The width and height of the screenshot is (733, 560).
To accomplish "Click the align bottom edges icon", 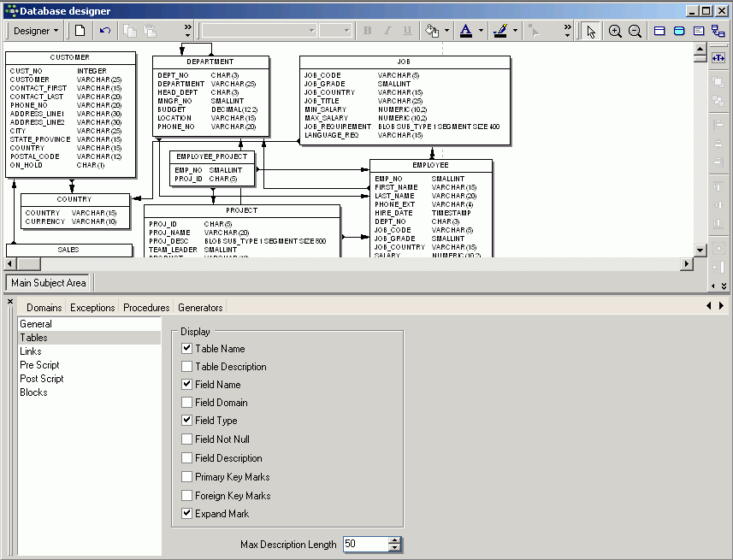I will click(718, 223).
